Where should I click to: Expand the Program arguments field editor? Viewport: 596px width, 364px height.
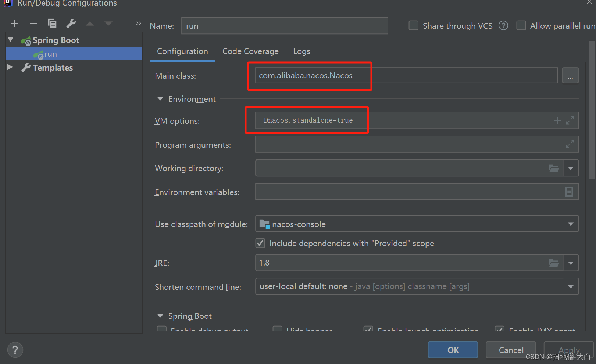click(570, 144)
